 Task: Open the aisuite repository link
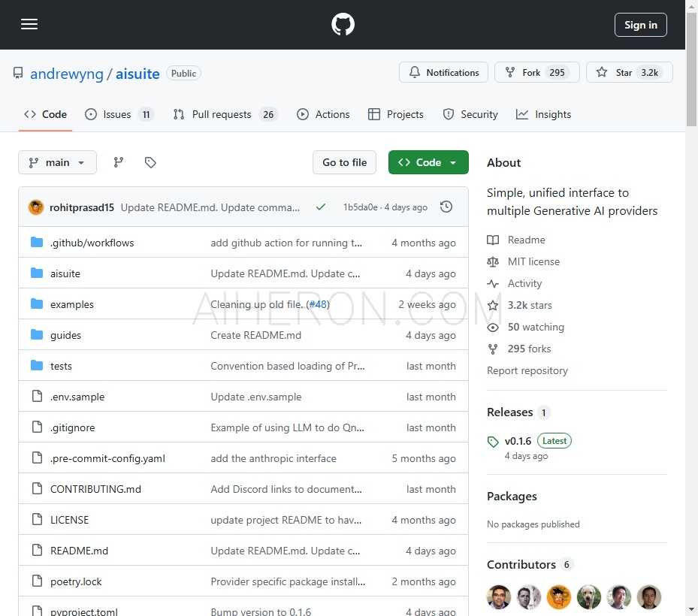137,74
